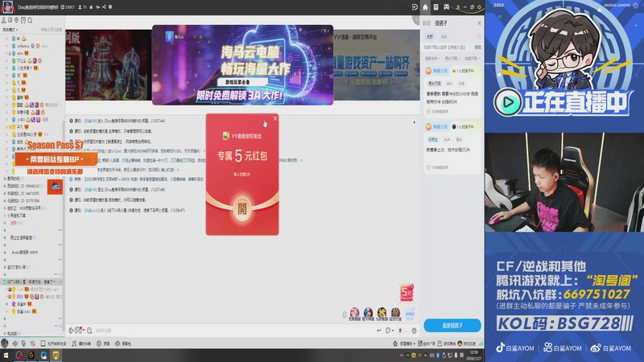Image resolution: width=644 pixels, height=362 pixels.
Task: Select the 大厅 tab in the 找搭子 panel
Action: point(430,36)
